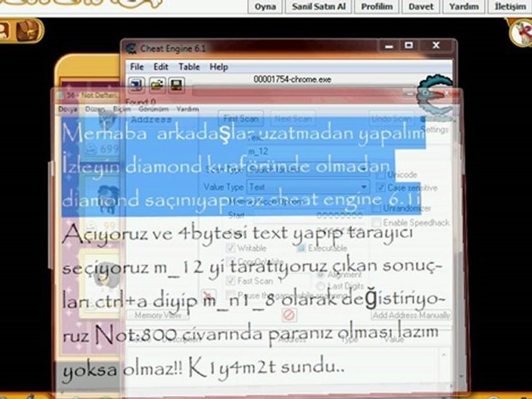This screenshot has width=532, height=399.
Task: Click the 00001754-chrome.exe process label
Action: 292,79
